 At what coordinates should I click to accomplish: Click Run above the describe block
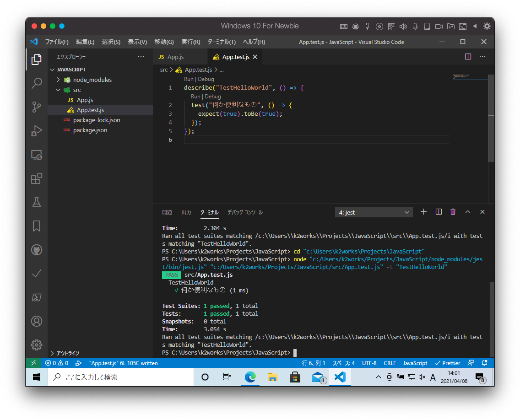click(x=189, y=79)
